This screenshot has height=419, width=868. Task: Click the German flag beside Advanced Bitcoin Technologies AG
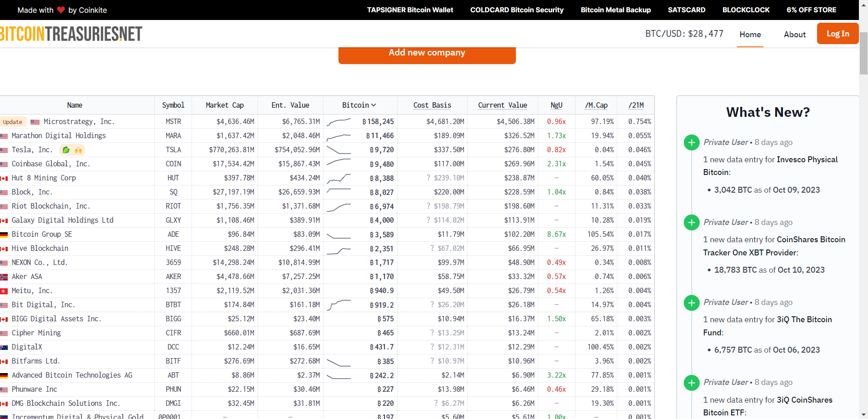(x=4, y=376)
